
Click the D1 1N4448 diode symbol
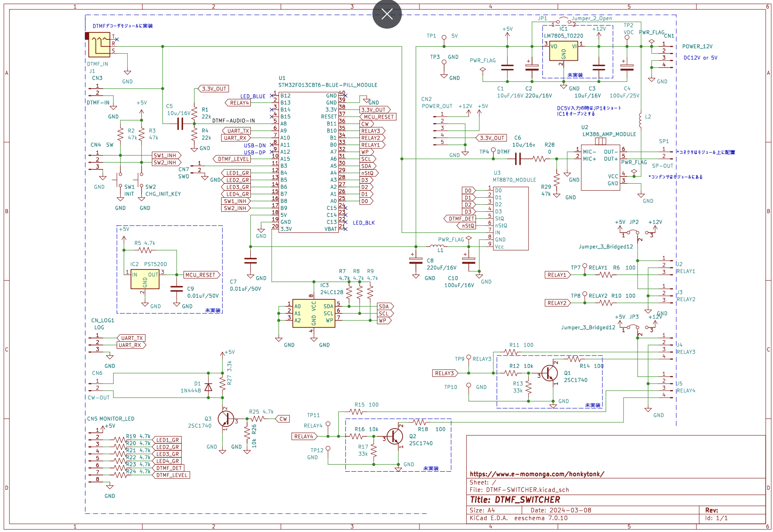(209, 387)
